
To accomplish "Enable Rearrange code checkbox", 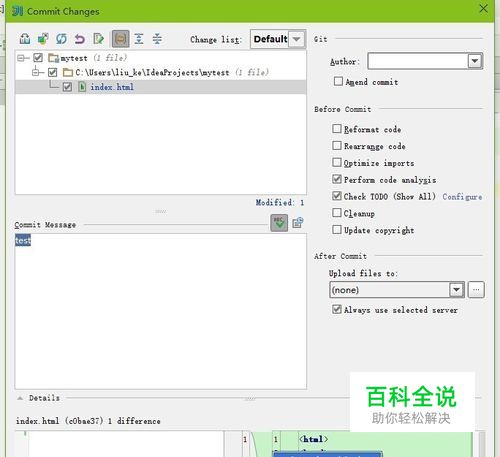I will point(337,145).
